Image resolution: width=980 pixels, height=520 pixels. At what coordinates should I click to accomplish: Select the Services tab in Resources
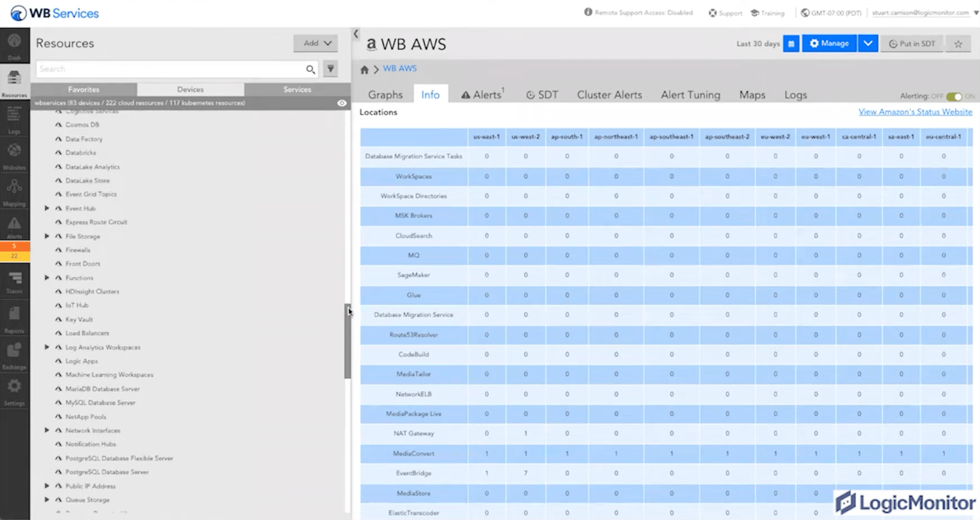click(x=297, y=89)
